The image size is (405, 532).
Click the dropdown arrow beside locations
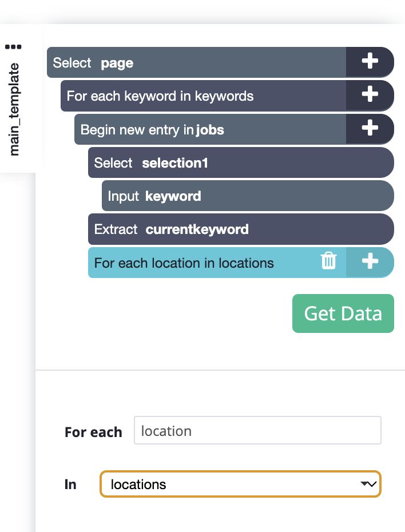(368, 484)
